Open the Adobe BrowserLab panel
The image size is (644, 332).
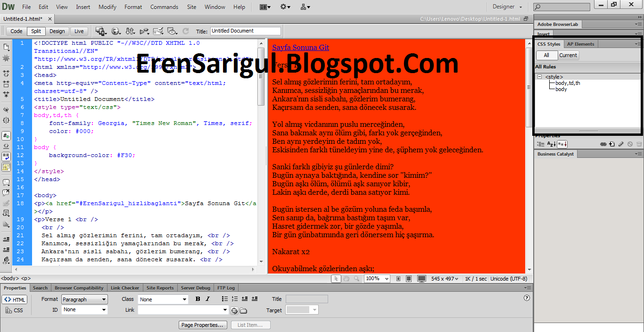coord(559,24)
